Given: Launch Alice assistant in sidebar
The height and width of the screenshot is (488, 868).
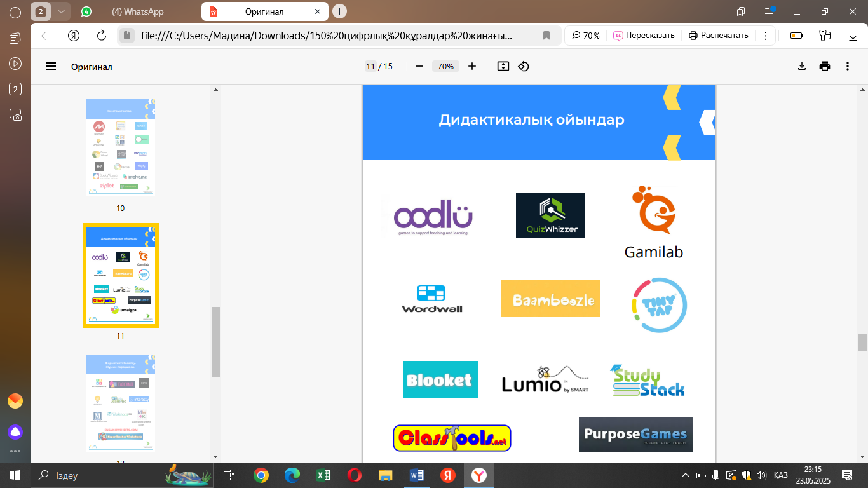Looking at the screenshot, I should (16, 432).
